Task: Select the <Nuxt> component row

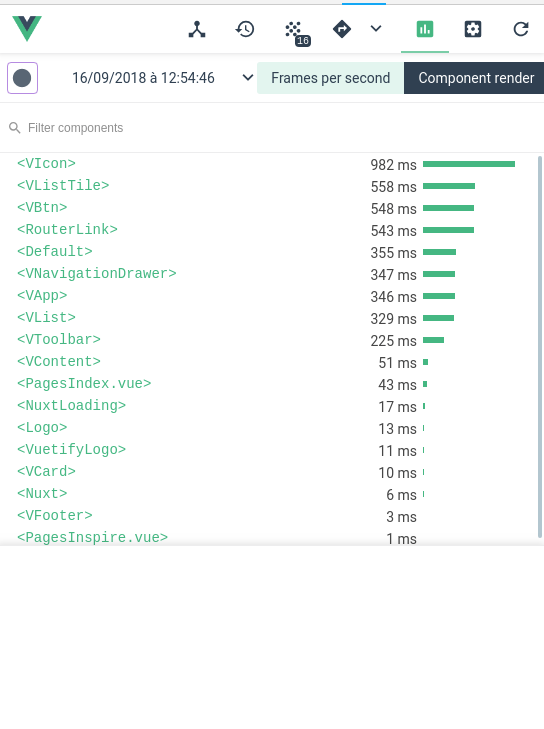Action: [x=269, y=494]
